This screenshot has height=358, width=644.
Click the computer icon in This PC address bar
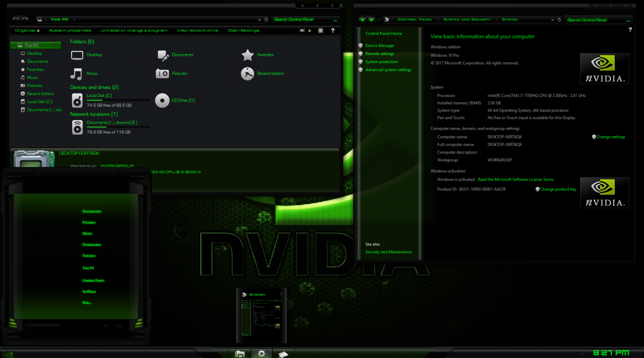point(40,19)
